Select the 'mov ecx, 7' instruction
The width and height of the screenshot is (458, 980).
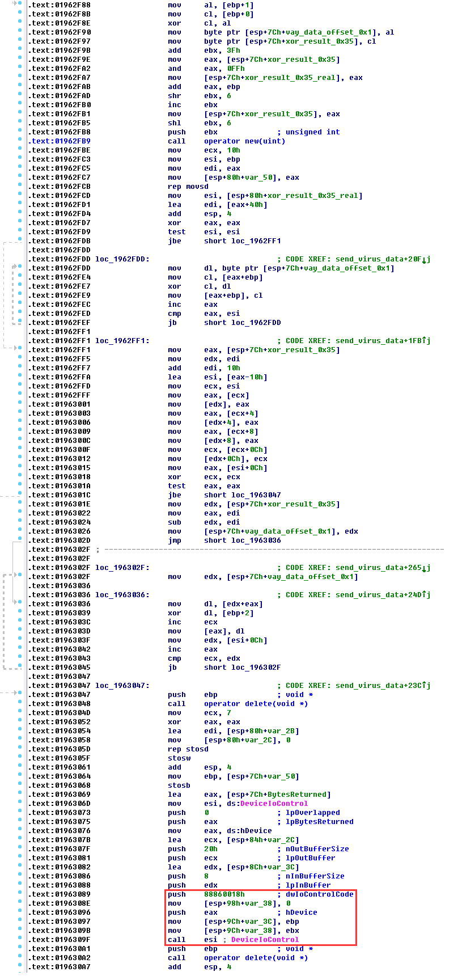(200, 713)
